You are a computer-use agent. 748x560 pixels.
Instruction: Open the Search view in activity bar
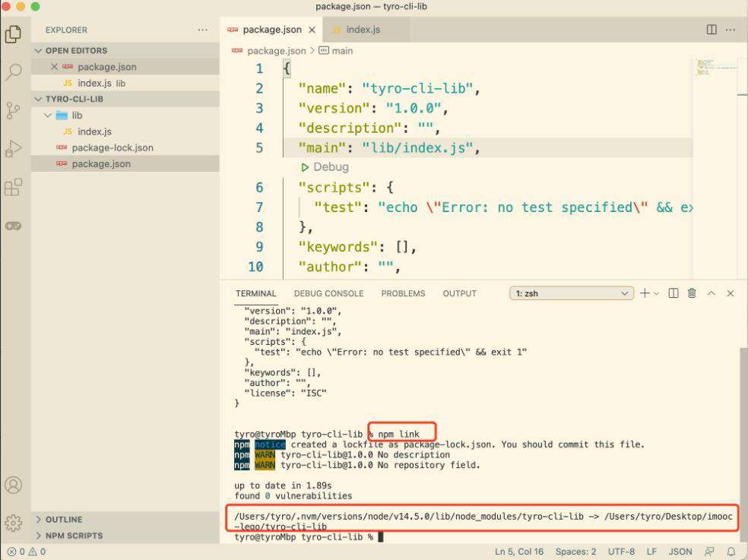14,72
